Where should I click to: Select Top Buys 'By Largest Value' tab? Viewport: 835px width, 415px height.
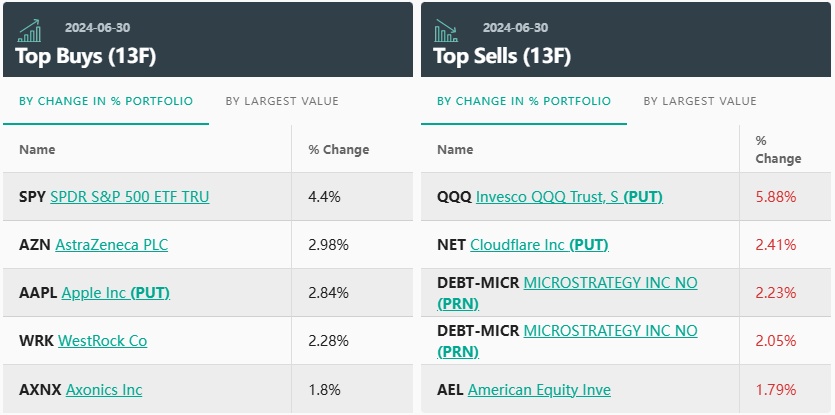[x=282, y=101]
